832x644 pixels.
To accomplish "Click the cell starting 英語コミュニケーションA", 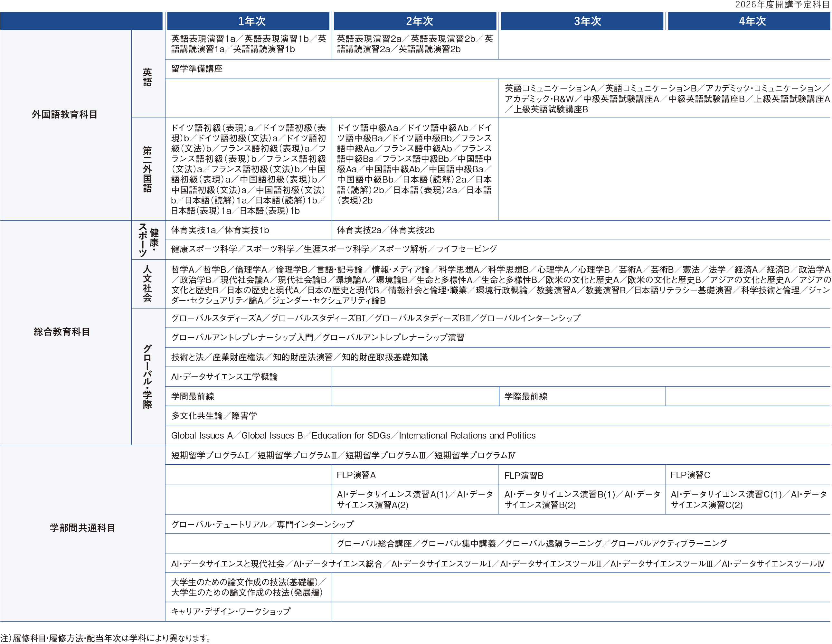I will tap(665, 99).
